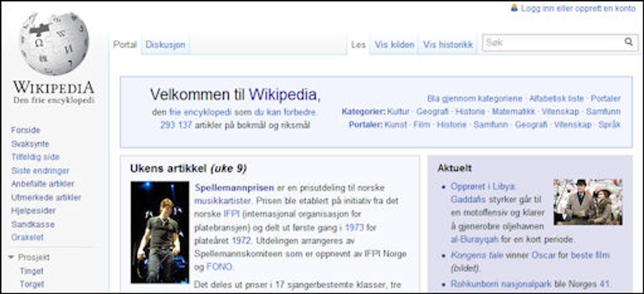The width and height of the screenshot is (644, 294).
Task: Click the Wikipedia globe logo
Action: pyautogui.click(x=54, y=44)
